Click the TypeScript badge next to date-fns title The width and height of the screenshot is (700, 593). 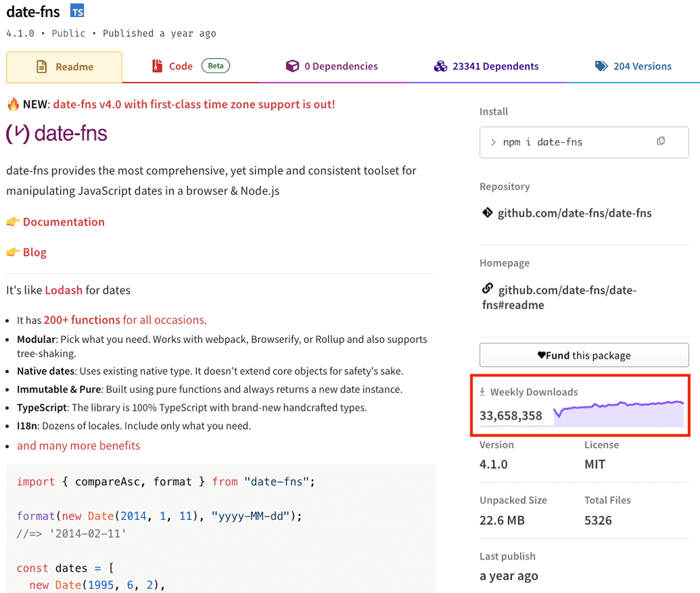click(x=77, y=10)
